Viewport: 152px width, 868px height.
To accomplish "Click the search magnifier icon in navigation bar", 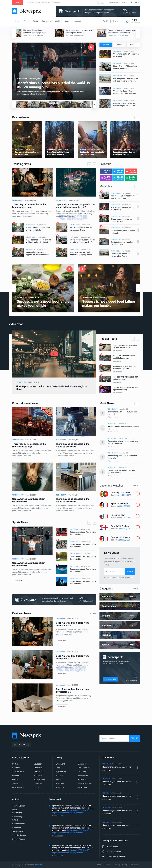I will pos(104,21).
